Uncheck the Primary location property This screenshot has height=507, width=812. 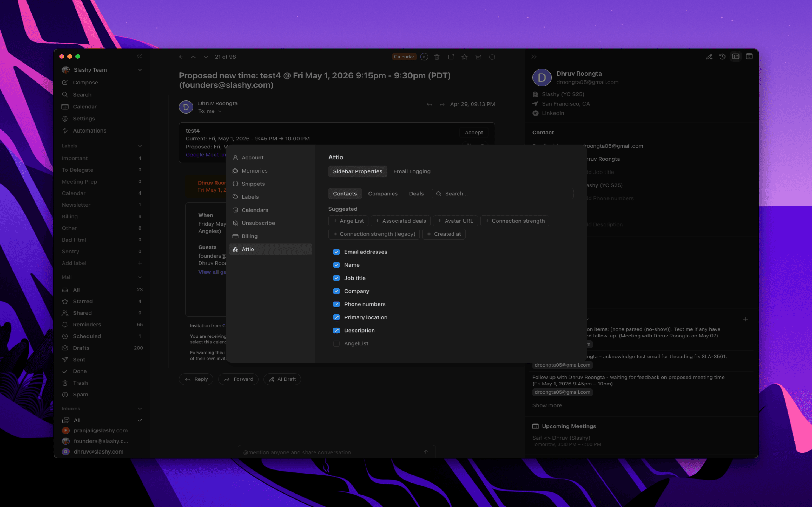(336, 317)
